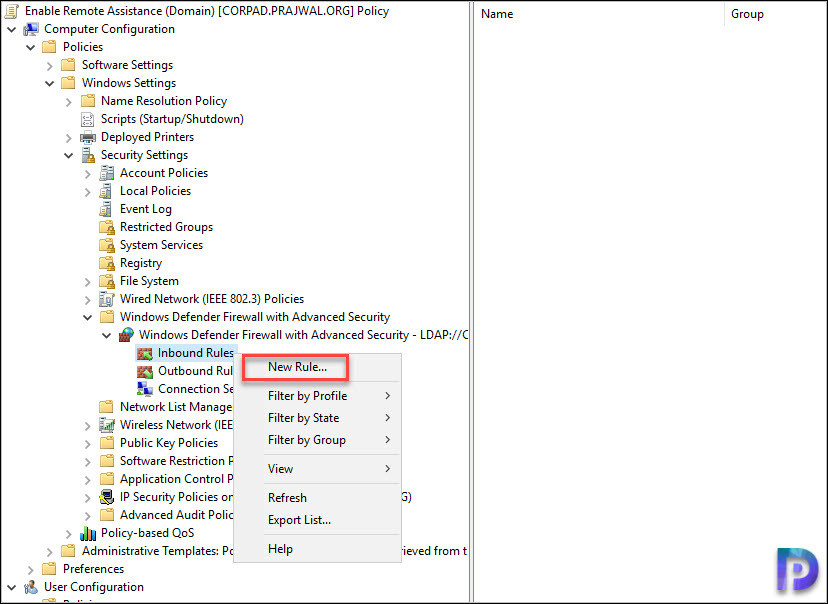Screen dimensions: 828x604
Task: Collapse the Windows Defender Firewall LDAP node
Action: [x=107, y=335]
